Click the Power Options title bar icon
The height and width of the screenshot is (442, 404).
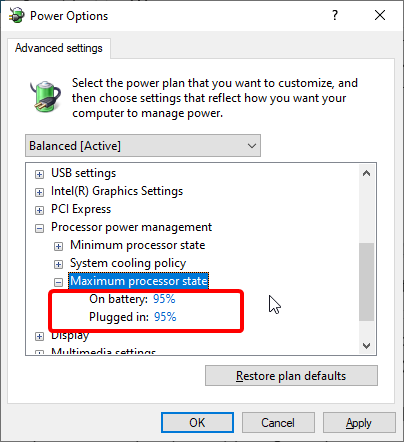click(x=16, y=15)
